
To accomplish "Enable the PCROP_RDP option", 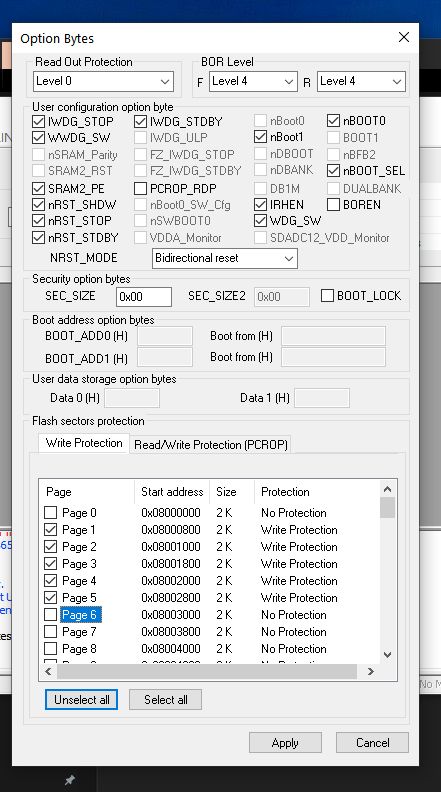I will click(140, 188).
